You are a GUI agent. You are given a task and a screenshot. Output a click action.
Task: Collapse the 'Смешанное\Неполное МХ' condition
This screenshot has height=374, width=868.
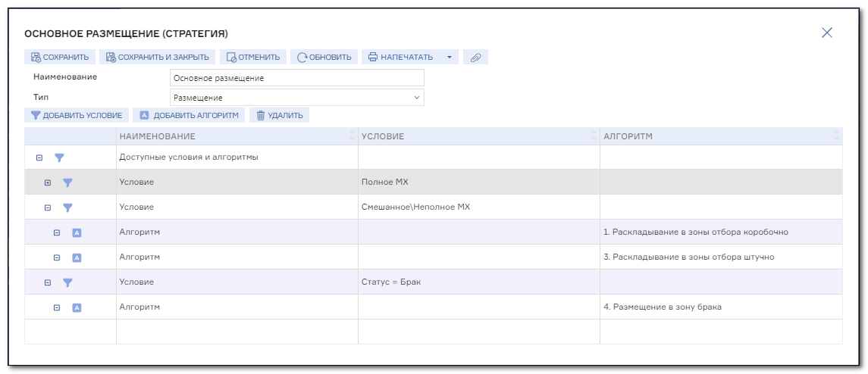48,207
